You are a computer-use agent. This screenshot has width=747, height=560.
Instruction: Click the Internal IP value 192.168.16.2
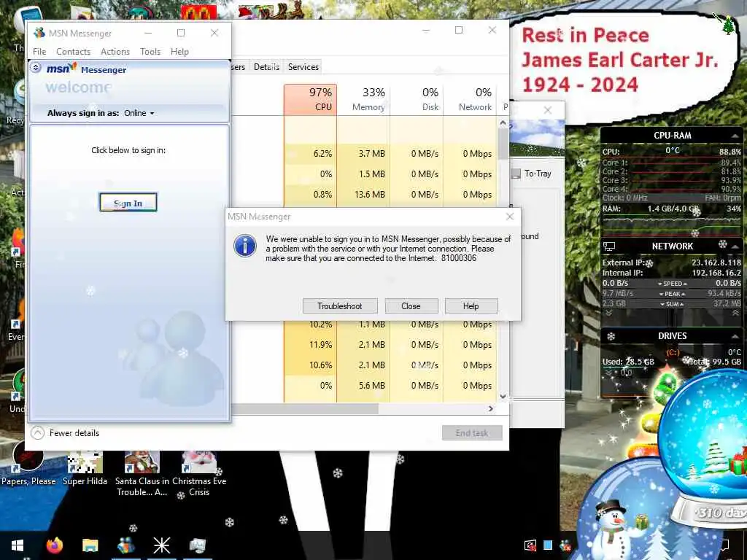click(x=716, y=273)
